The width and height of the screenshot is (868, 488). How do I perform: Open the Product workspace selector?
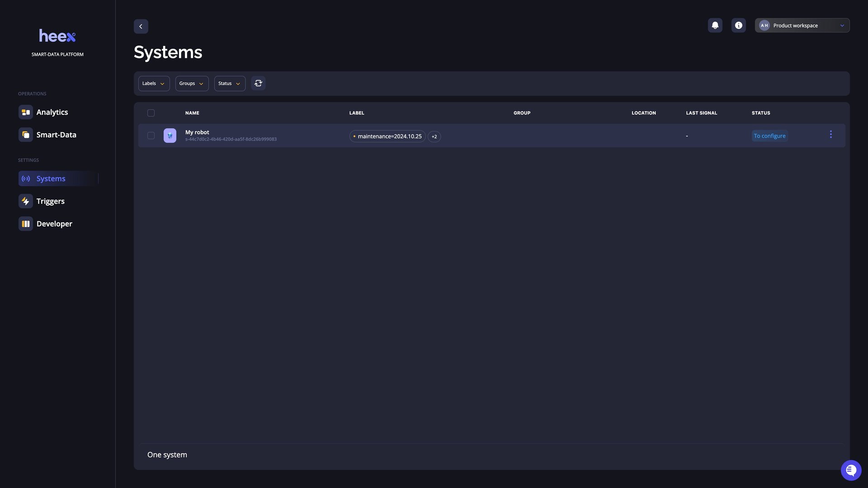tap(802, 25)
